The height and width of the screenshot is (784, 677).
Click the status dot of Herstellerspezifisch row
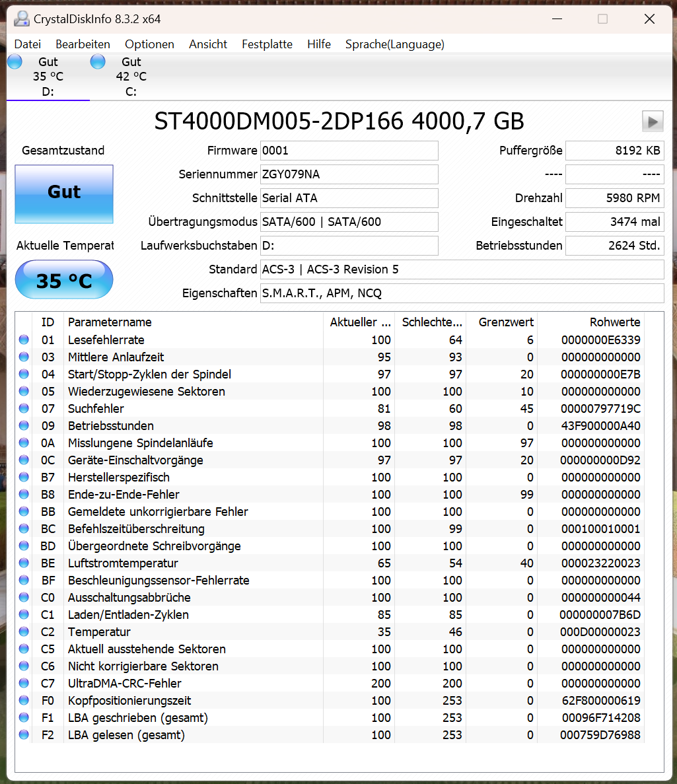24,477
